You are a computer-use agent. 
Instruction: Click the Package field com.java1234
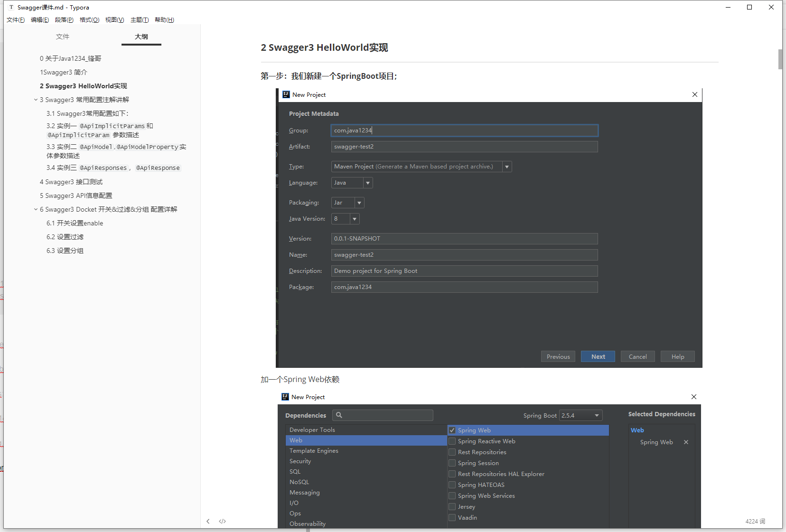point(465,287)
